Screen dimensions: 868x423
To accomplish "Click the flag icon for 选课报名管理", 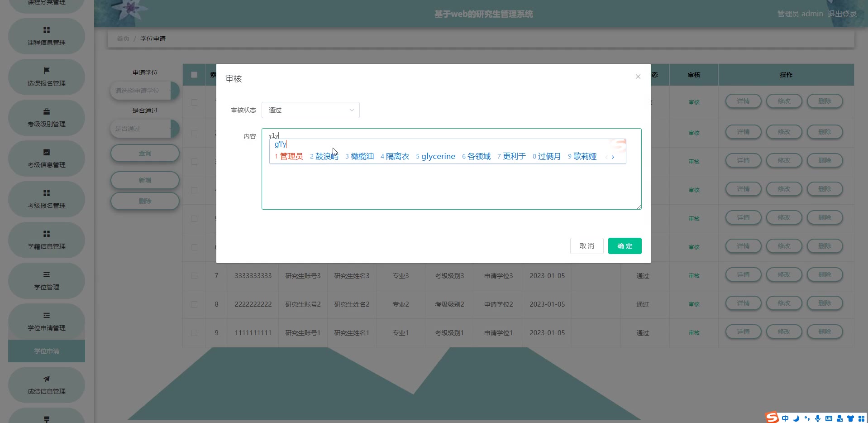I will click(47, 71).
